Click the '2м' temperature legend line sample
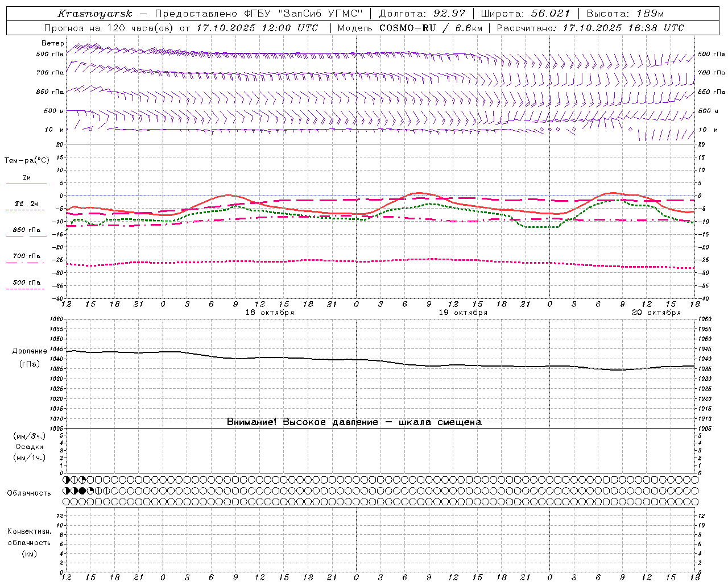Image resolution: width=728 pixels, height=582 pixels. click(26, 184)
